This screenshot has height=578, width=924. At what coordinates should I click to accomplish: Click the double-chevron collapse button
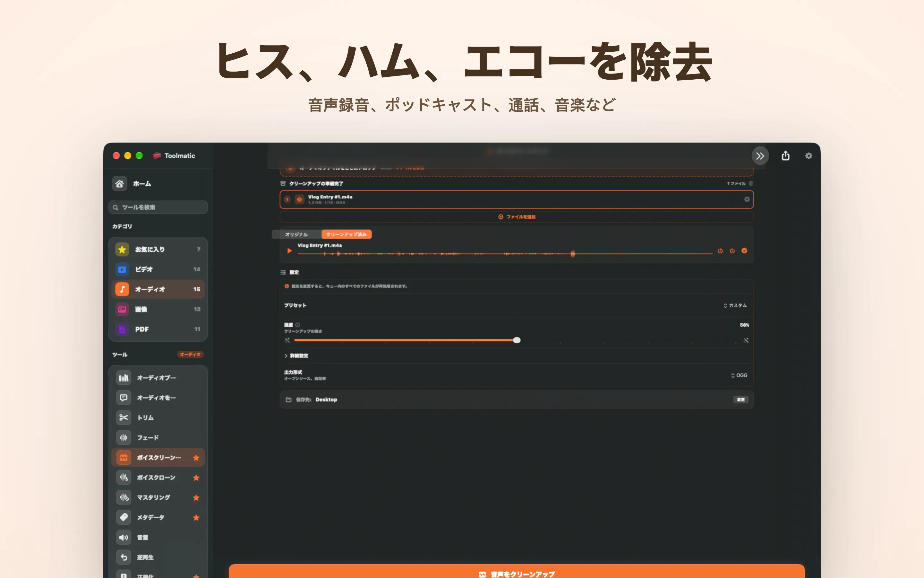pyautogui.click(x=760, y=156)
